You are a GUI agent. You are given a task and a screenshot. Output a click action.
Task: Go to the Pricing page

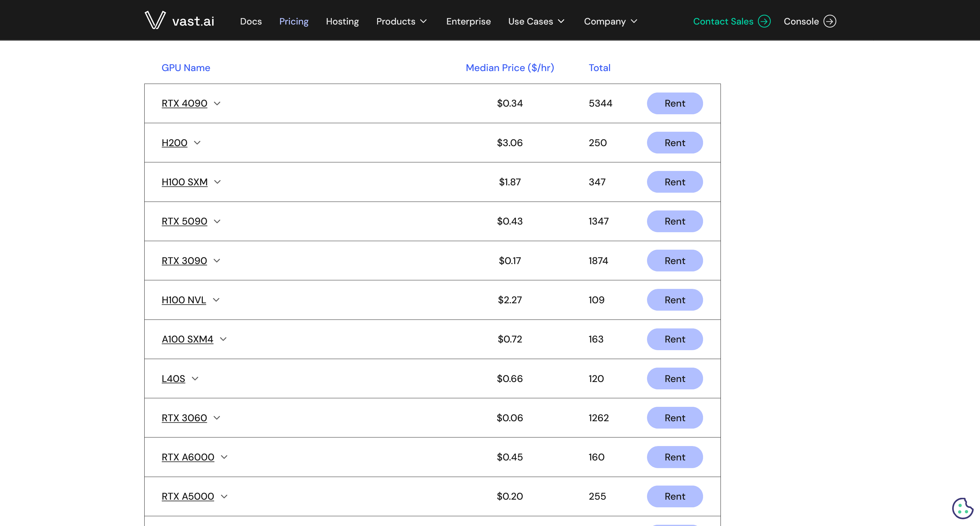pos(294,21)
